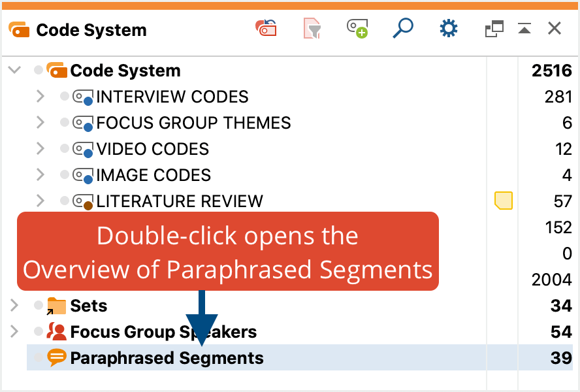Image resolution: width=580 pixels, height=392 pixels.
Task: Select the FOCUS GROUP THEMES row
Action: pos(290,123)
